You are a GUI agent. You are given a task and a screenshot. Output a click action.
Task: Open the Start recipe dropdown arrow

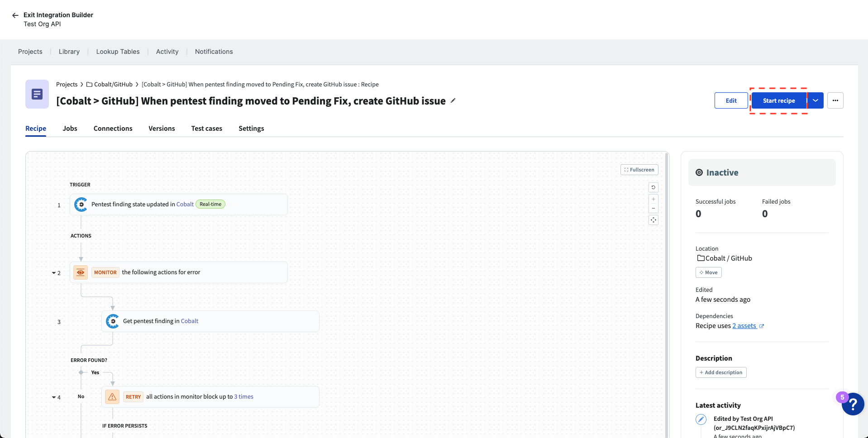[816, 100]
